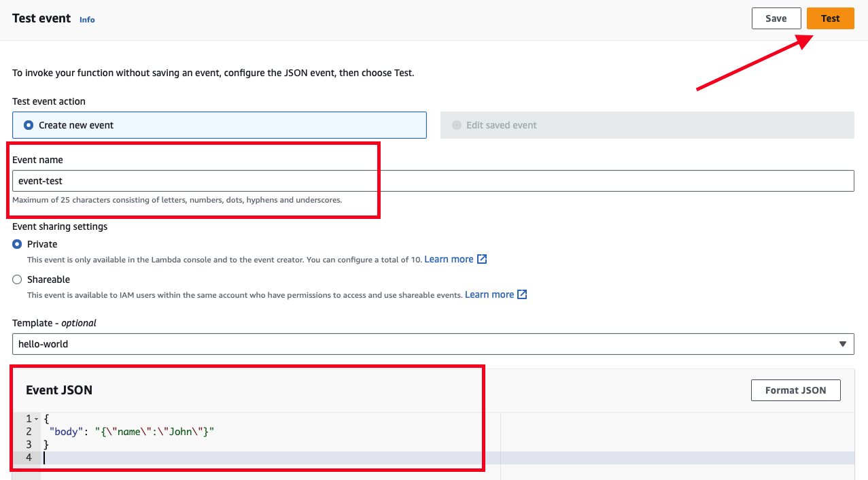Screen dimensions: 868x480
Task: Click the external link icon after Shareable's Learn more
Action: 521,294
